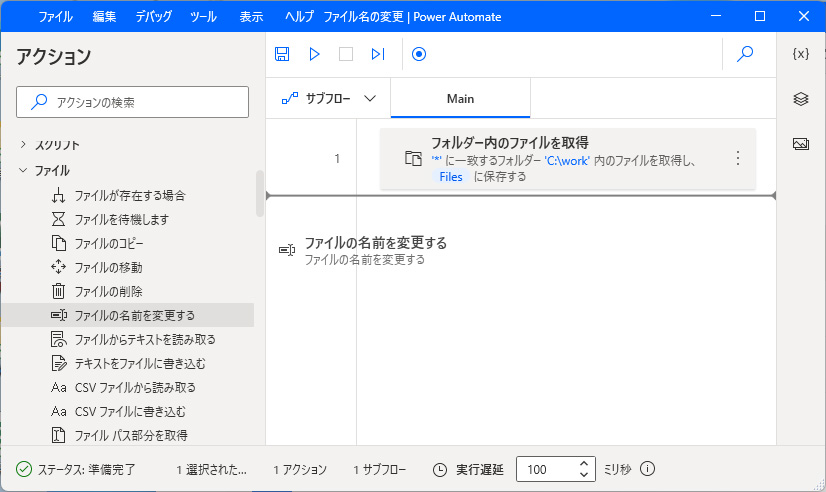Click the アクションの検索 search field
826x492 pixels.
132,102
